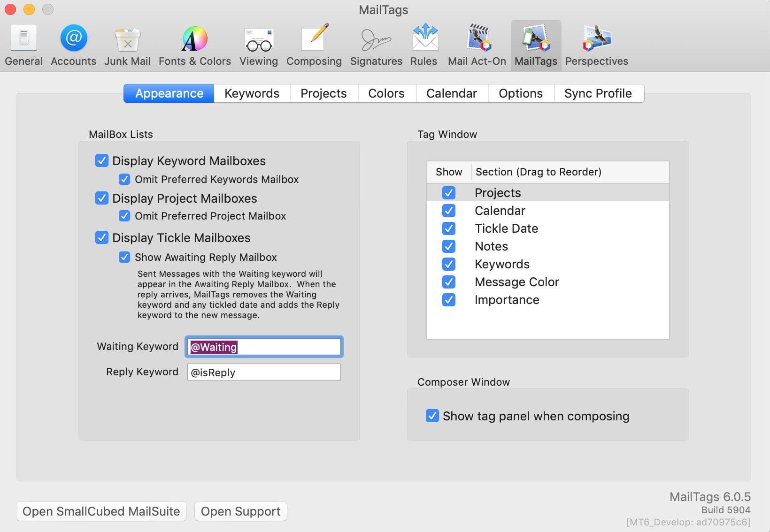Select the Junk Mail icon

point(127,45)
